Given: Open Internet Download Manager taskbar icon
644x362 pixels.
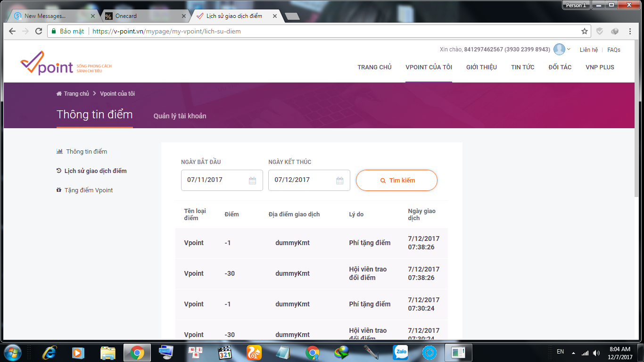Looking at the screenshot, I should tap(341, 352).
